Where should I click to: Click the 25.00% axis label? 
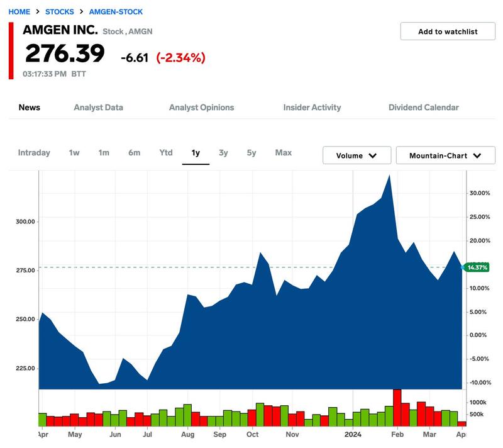click(x=480, y=217)
